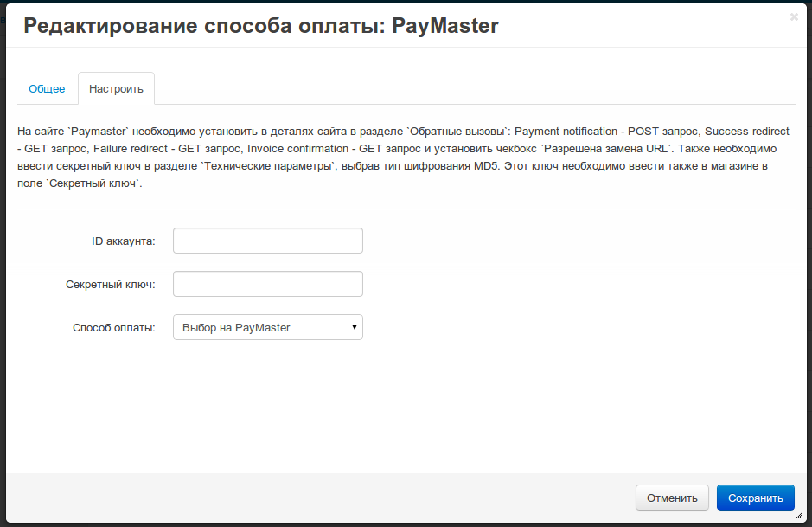This screenshot has height=527, width=812.
Task: Focus the ID аккаунта input field
Action: pos(267,241)
